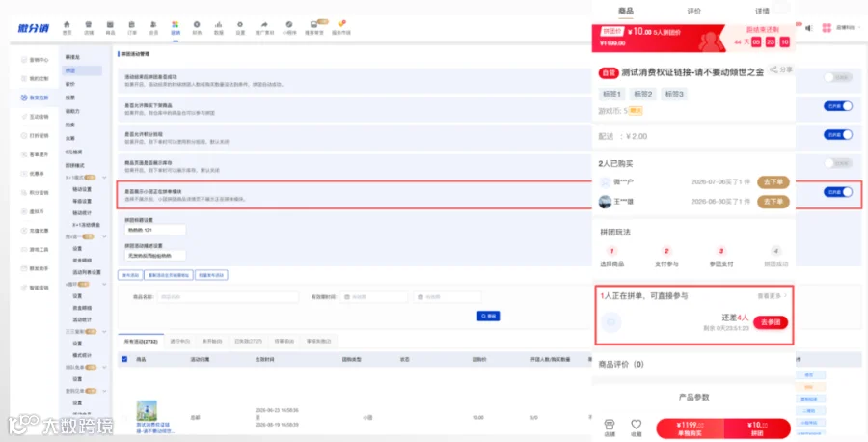Image resolution: width=868 pixels, height=442 pixels.
Task: Click the 商品名称 search input field
Action: (228, 297)
